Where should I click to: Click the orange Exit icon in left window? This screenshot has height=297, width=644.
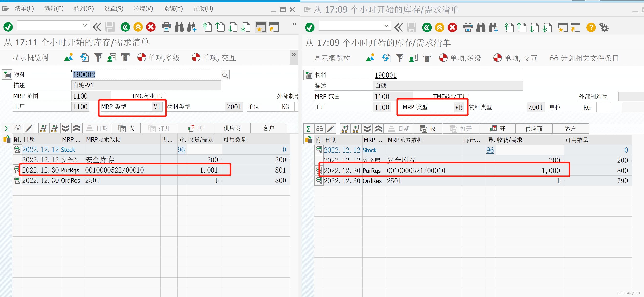coord(138,27)
